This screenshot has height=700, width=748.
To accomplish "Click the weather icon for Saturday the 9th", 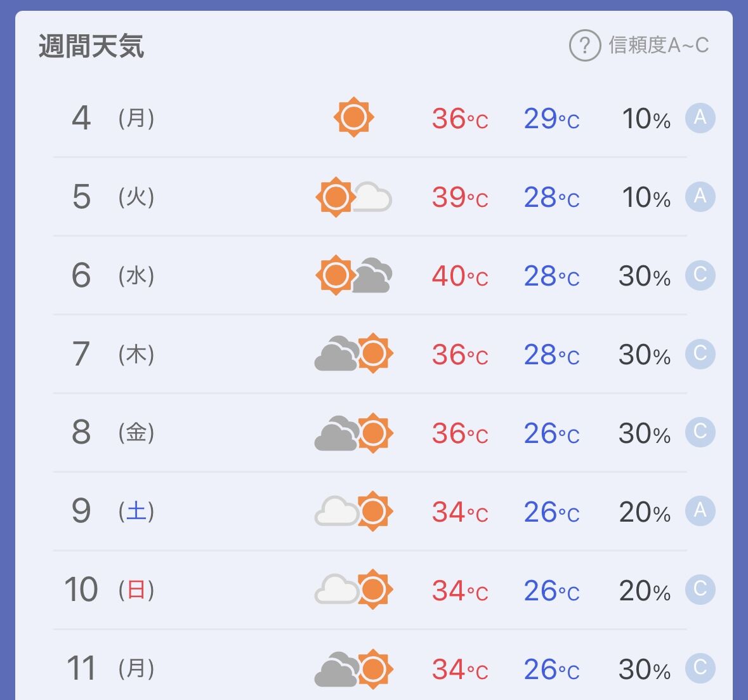I will click(x=353, y=512).
